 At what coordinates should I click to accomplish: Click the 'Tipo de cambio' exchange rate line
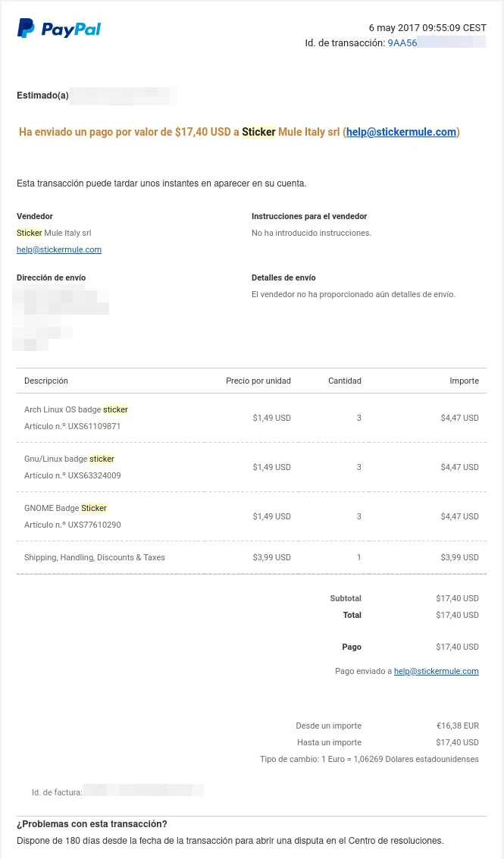click(x=369, y=759)
